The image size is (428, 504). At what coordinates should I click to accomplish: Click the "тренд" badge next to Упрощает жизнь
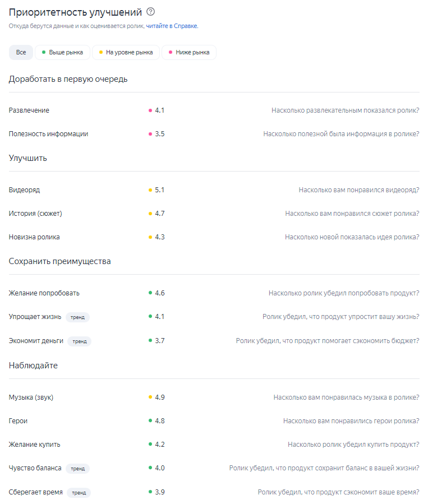pyautogui.click(x=77, y=317)
